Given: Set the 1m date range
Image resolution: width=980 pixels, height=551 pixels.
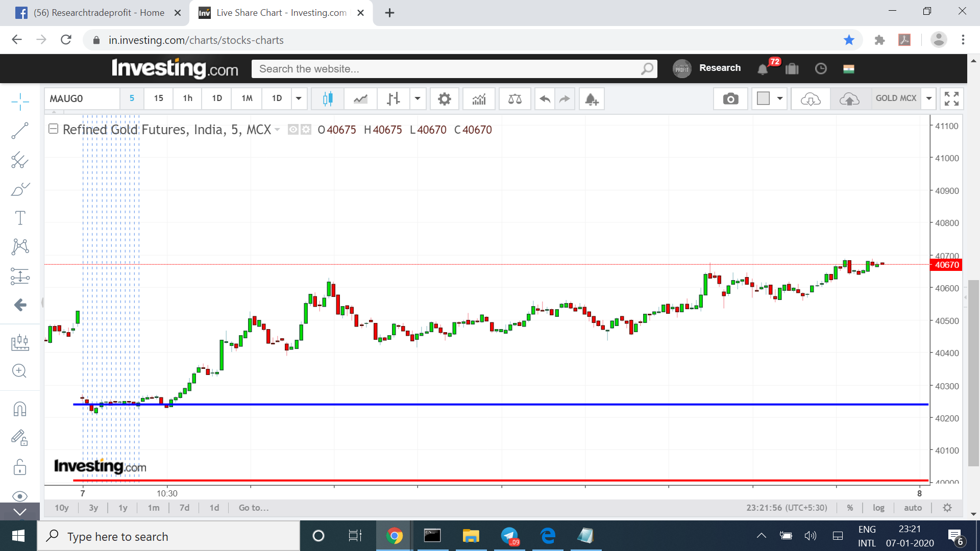Looking at the screenshot, I should [154, 508].
